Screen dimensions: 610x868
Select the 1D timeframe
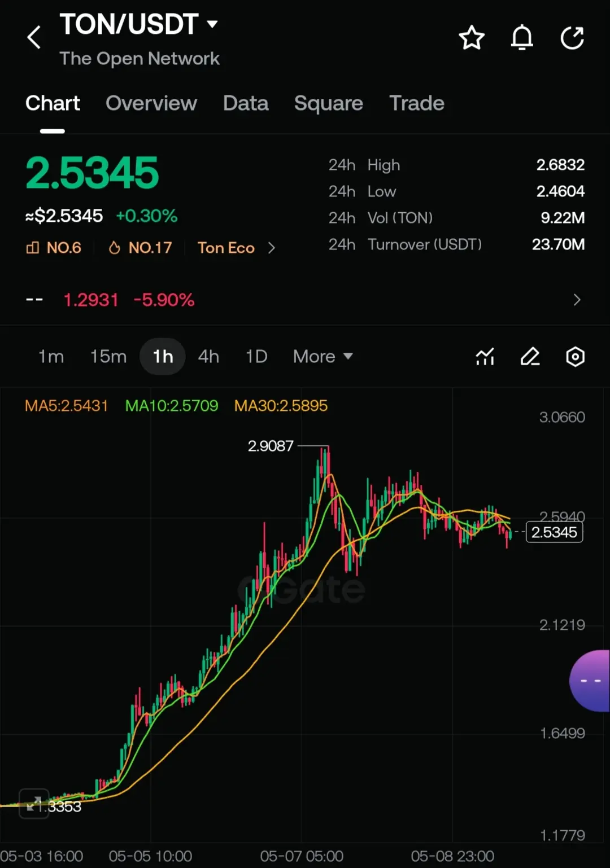click(256, 357)
